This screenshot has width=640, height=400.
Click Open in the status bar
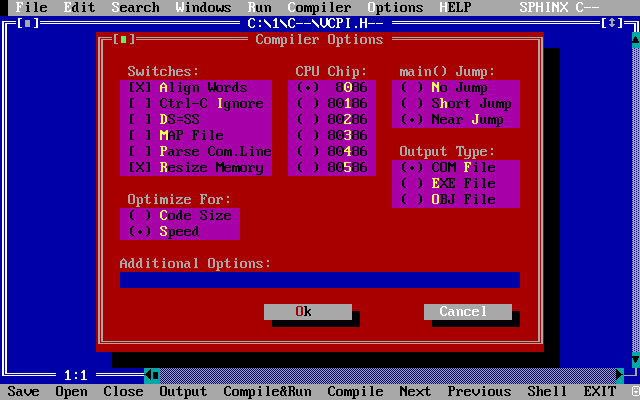click(x=71, y=391)
